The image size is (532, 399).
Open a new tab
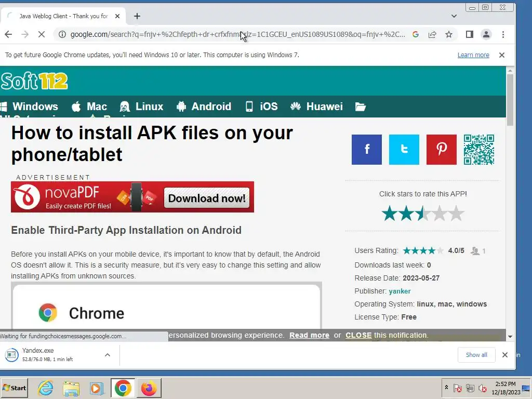[x=137, y=16]
